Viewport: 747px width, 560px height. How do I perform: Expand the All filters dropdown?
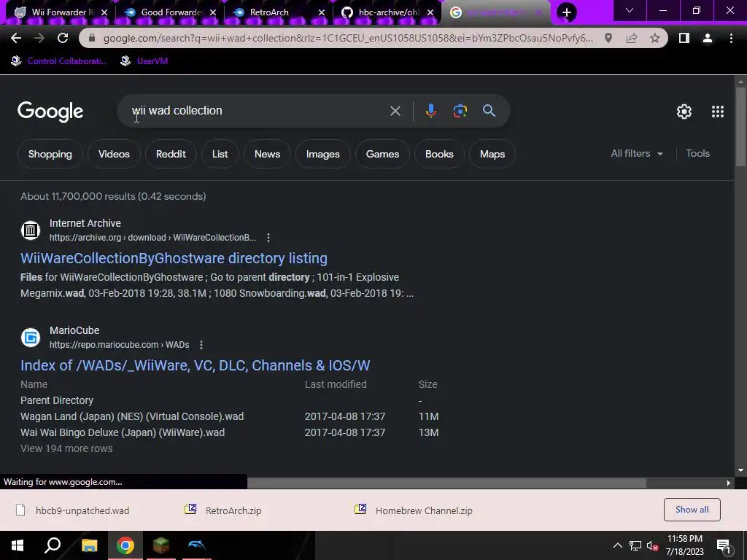(636, 153)
